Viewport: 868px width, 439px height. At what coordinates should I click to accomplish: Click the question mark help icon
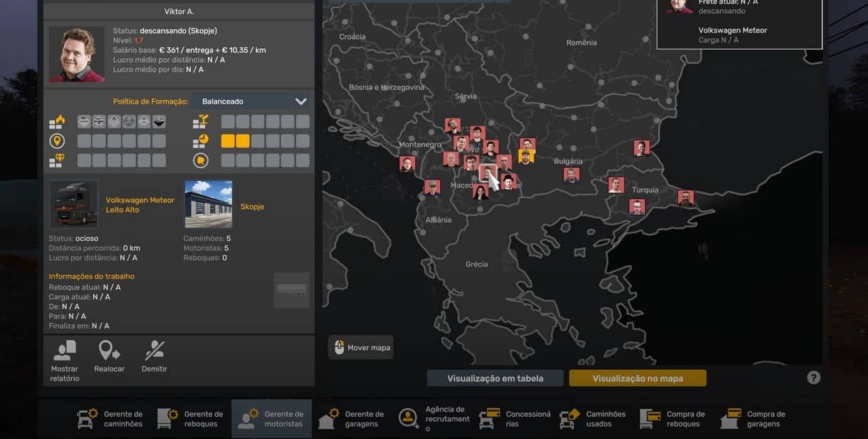(x=814, y=378)
